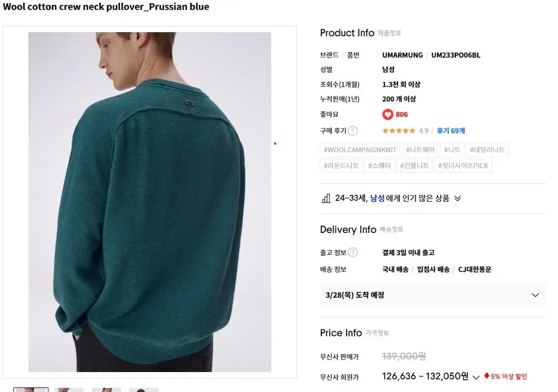
Task: Click the red heart like icon
Action: [x=388, y=114]
